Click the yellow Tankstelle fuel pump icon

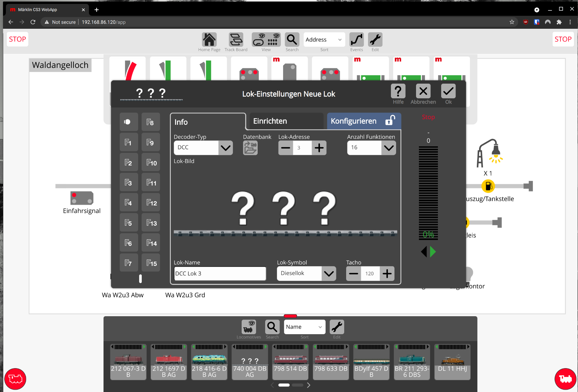click(488, 186)
